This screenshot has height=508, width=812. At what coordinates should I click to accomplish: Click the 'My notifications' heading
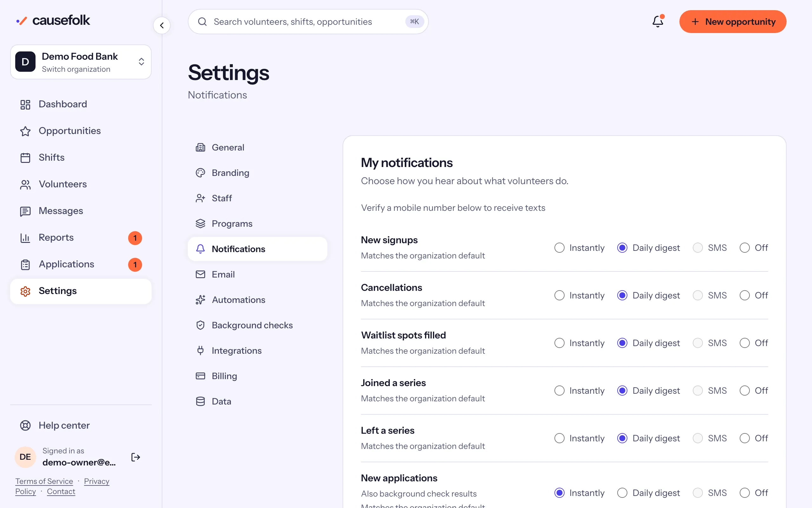click(x=407, y=163)
